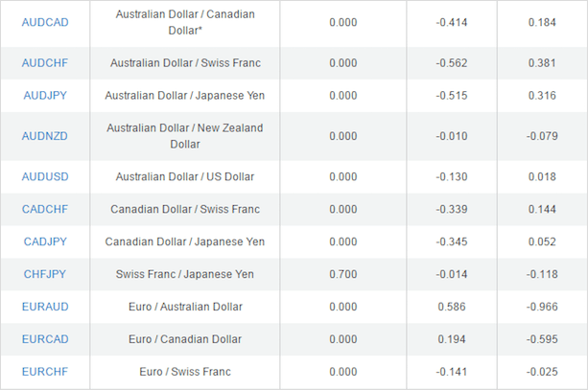Viewport: 588px width, 390px height.
Task: Click the -0.966 value in EURAUD row
Action: [542, 307]
